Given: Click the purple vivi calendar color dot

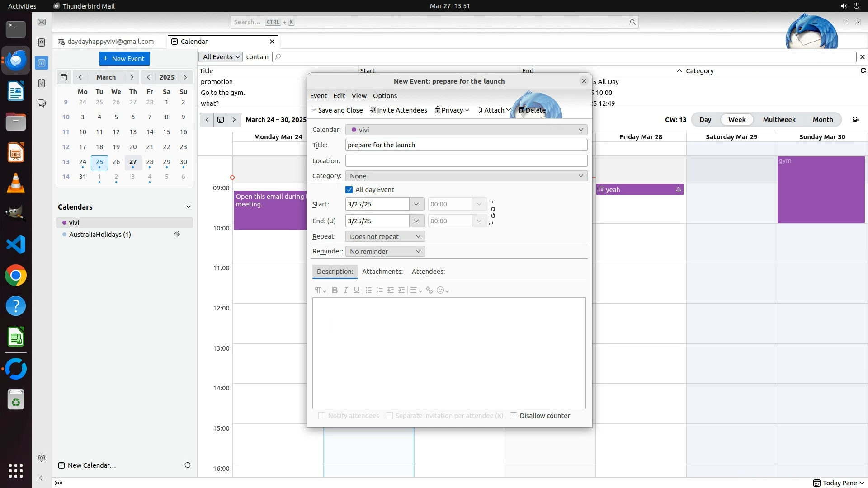Looking at the screenshot, I should click(x=65, y=222).
